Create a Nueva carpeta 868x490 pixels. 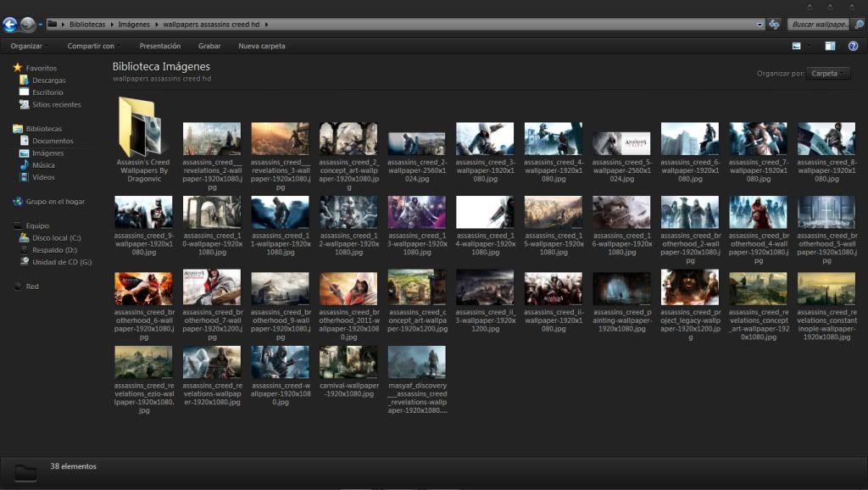262,46
